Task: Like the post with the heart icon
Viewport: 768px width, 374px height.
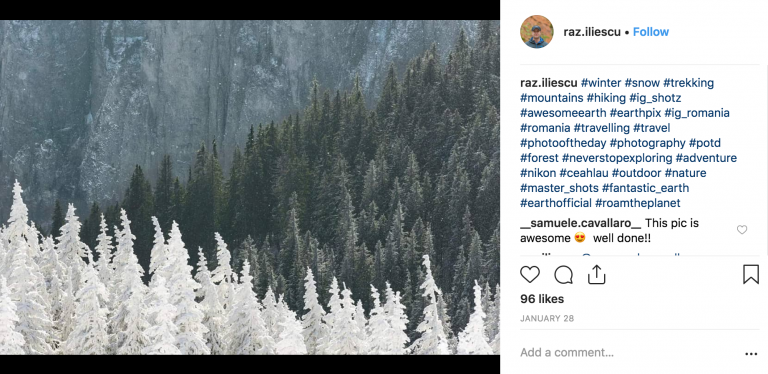Action: tap(529, 275)
